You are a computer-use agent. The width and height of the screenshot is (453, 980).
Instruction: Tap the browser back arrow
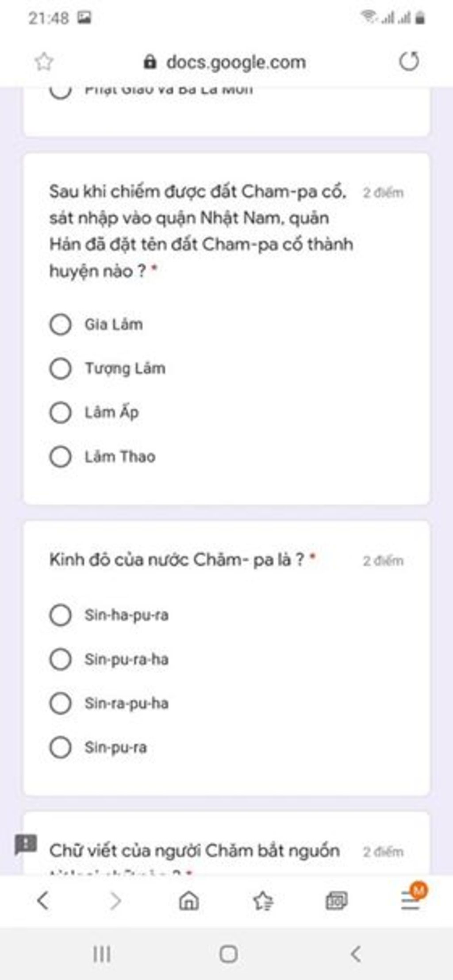click(x=43, y=900)
